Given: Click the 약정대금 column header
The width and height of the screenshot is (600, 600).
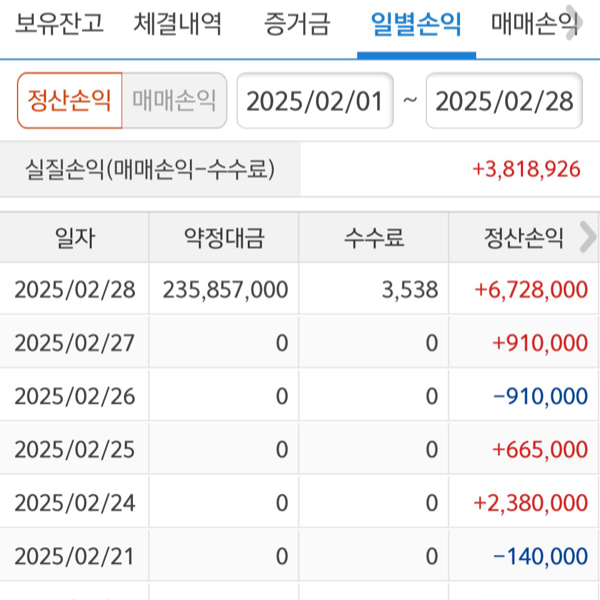Looking at the screenshot, I should [225, 238].
